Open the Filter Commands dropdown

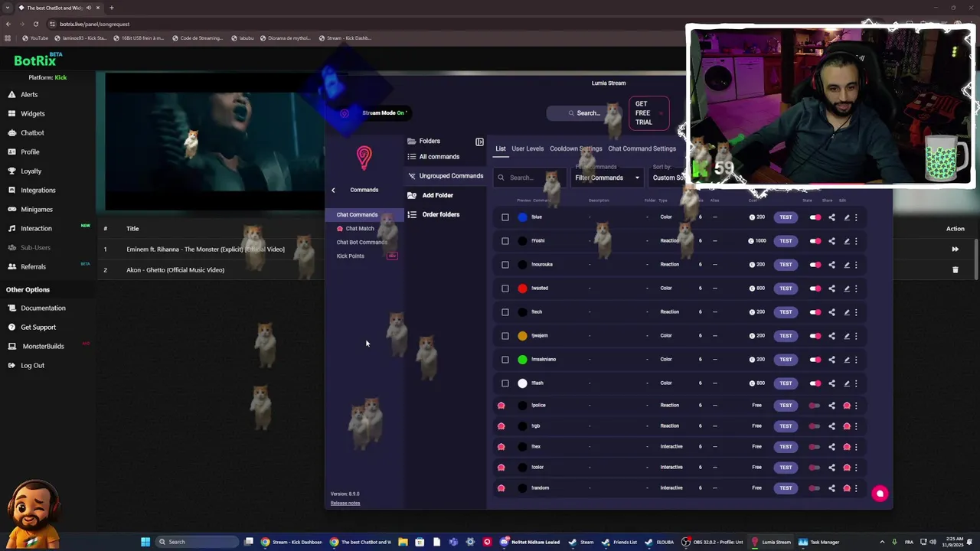coord(607,178)
